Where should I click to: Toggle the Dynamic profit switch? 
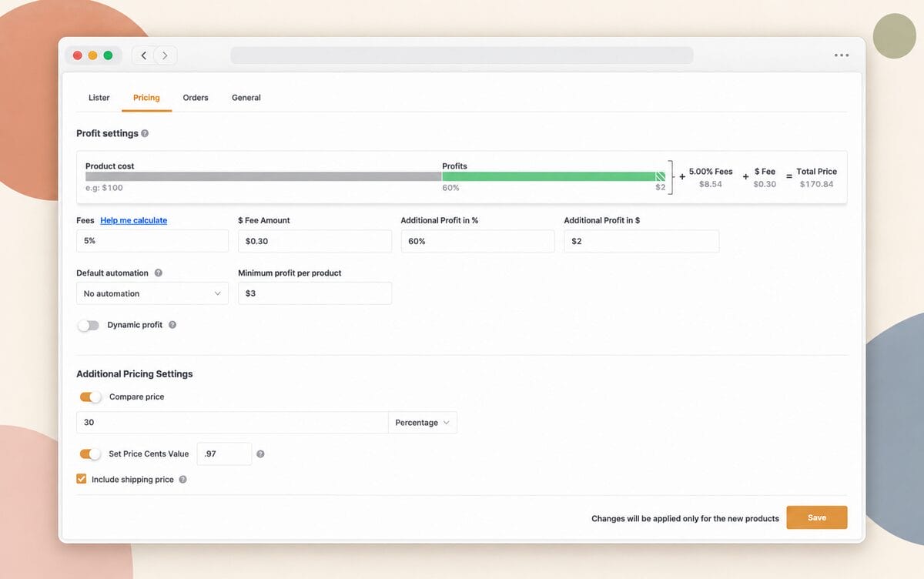click(89, 325)
